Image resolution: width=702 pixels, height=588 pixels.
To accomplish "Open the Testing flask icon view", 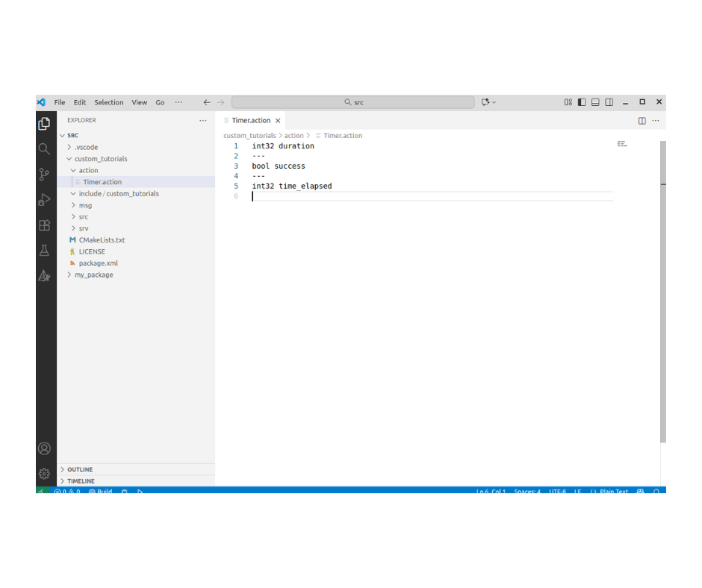I will (45, 251).
